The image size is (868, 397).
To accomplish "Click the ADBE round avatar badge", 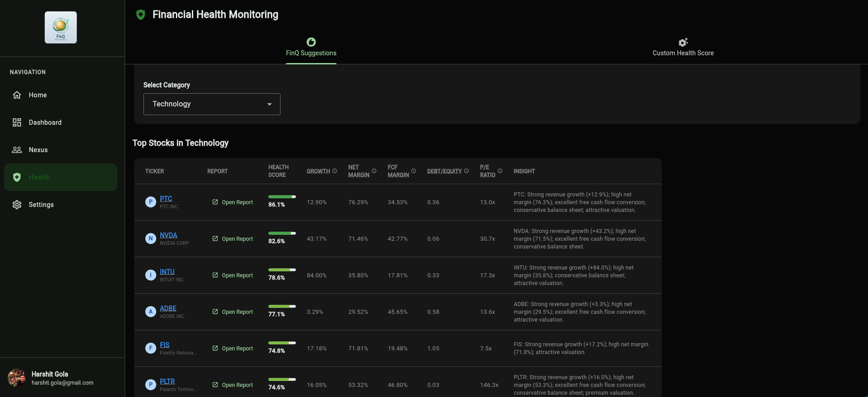I will coord(151,312).
